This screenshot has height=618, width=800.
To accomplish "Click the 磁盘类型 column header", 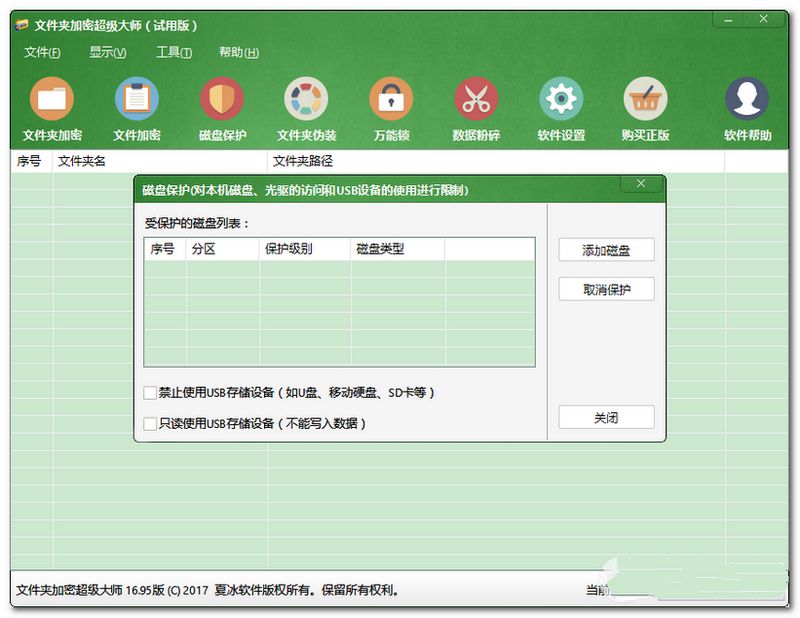I will 398,249.
